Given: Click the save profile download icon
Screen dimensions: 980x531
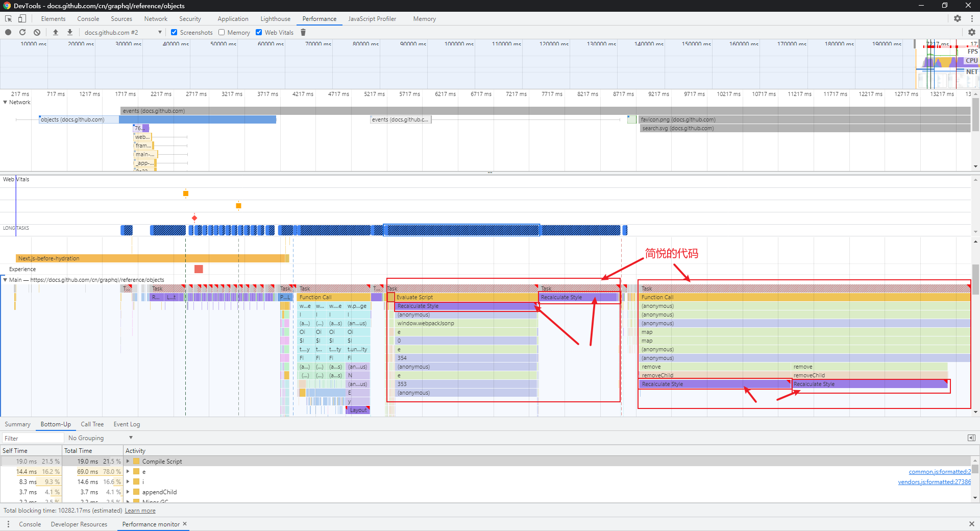Looking at the screenshot, I should (70, 32).
